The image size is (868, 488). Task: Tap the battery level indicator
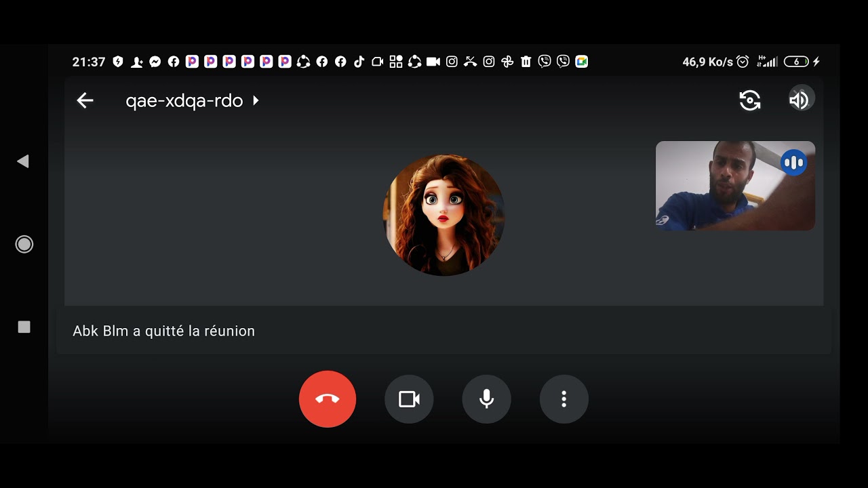(x=796, y=62)
